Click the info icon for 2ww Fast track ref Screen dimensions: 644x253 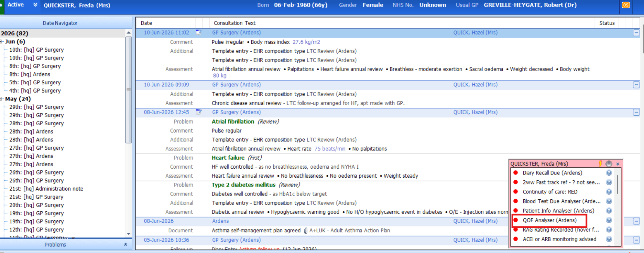click(x=609, y=182)
